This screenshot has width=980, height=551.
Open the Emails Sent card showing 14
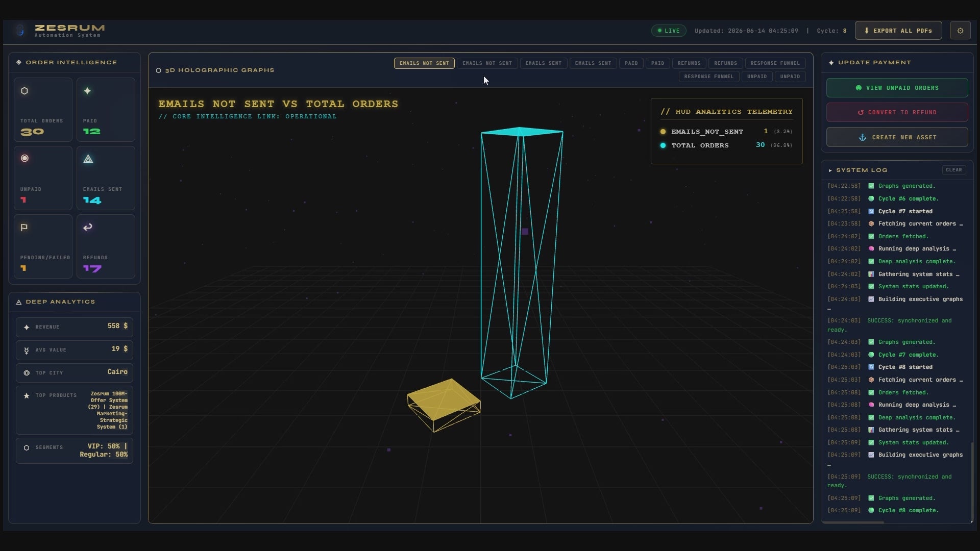[106, 178]
